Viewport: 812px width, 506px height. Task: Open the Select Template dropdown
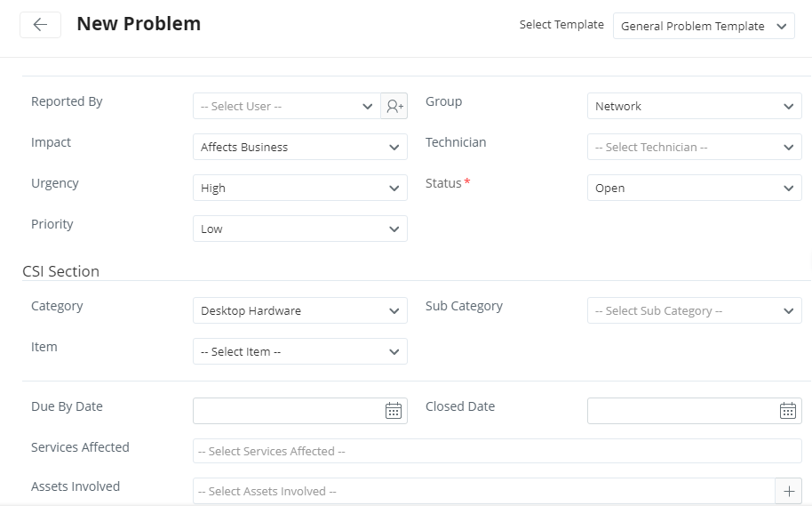704,27
